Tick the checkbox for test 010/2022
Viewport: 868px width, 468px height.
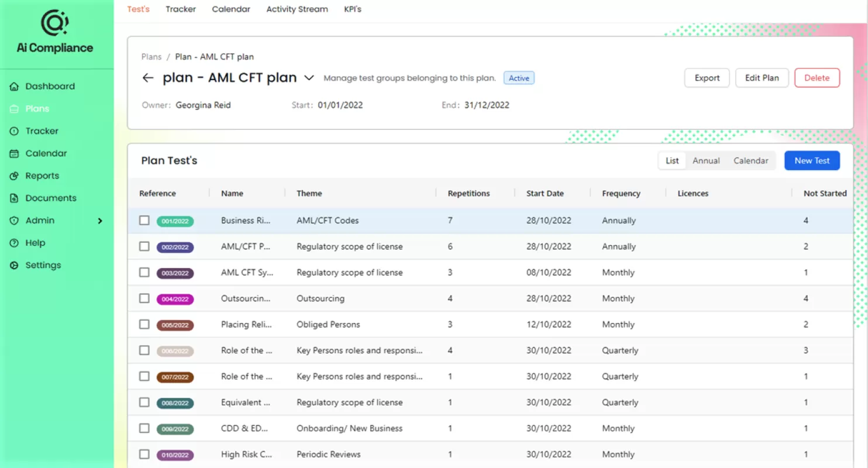pyautogui.click(x=144, y=454)
